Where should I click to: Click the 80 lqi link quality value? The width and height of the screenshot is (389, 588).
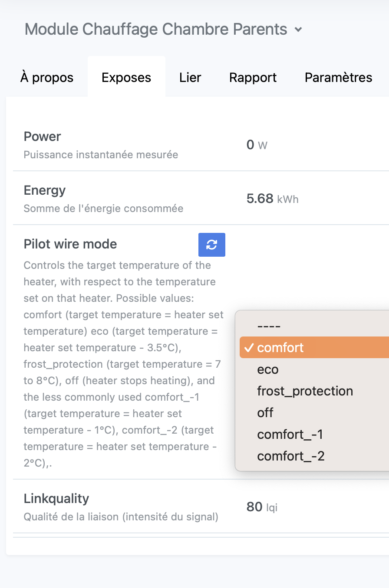point(262,507)
